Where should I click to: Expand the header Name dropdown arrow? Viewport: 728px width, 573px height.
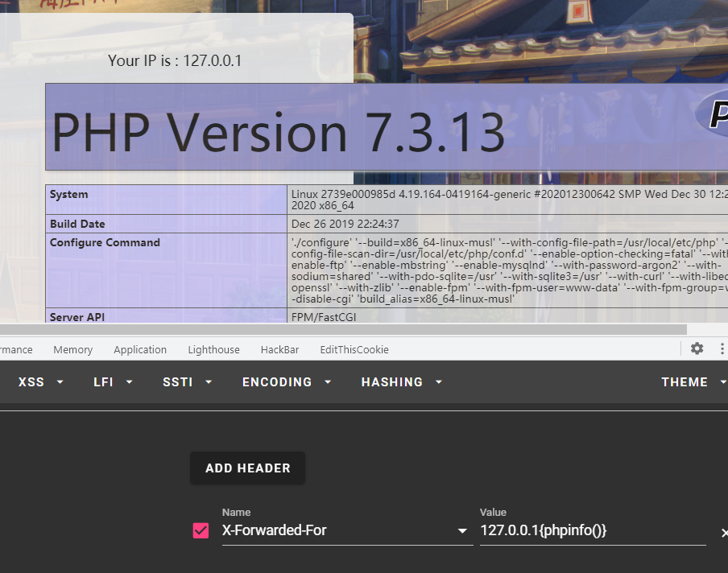pyautogui.click(x=462, y=531)
